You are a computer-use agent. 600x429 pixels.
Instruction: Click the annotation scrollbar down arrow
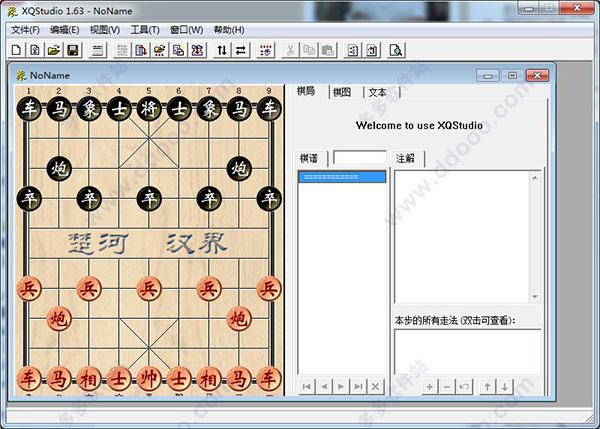[535, 297]
